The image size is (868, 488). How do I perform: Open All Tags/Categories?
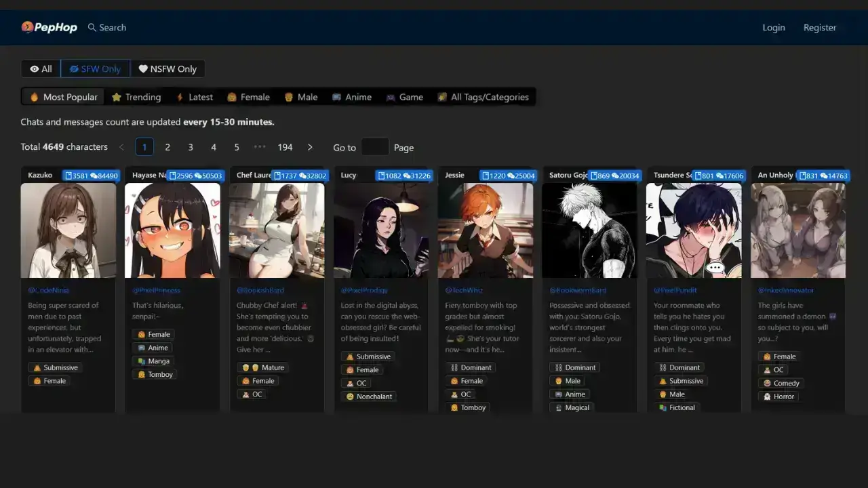[484, 97]
